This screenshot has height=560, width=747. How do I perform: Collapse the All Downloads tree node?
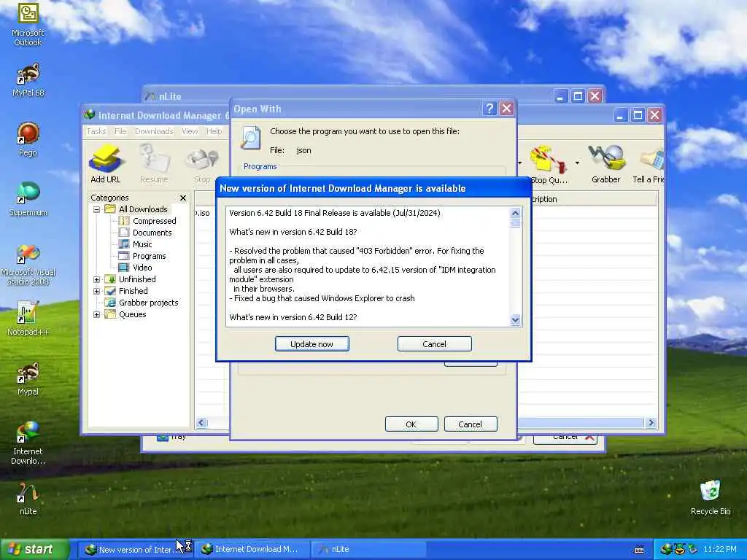coord(97,209)
